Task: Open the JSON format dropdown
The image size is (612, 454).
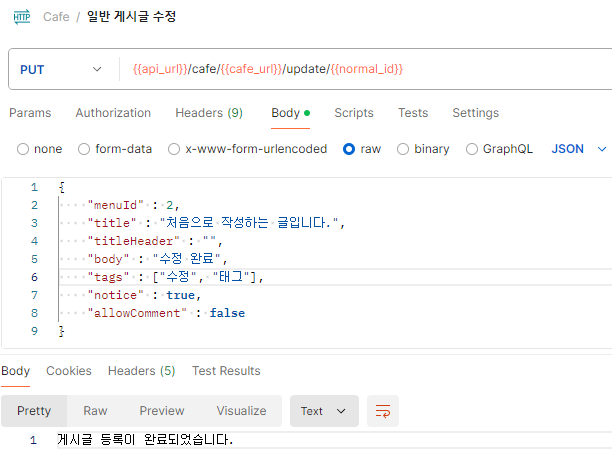Action: coord(579,149)
